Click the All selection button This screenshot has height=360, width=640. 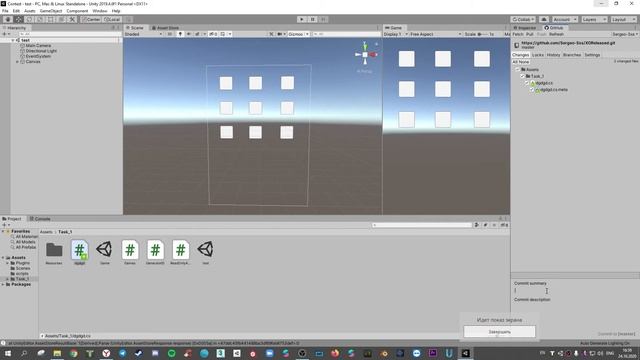point(516,62)
